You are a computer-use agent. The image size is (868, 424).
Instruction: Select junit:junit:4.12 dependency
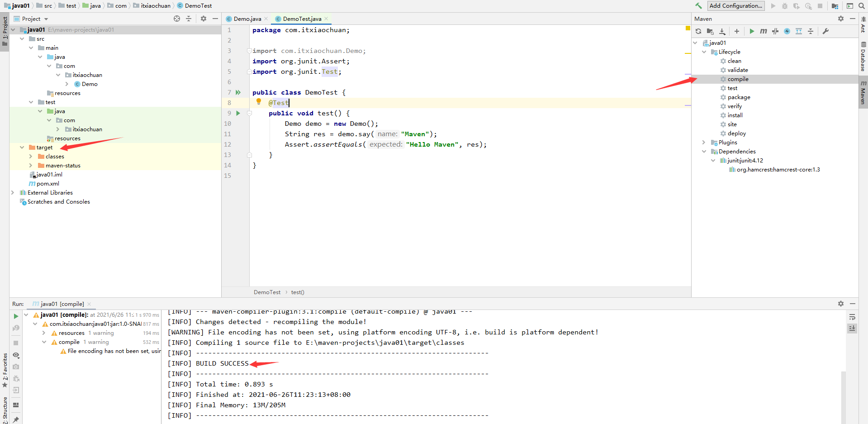745,161
